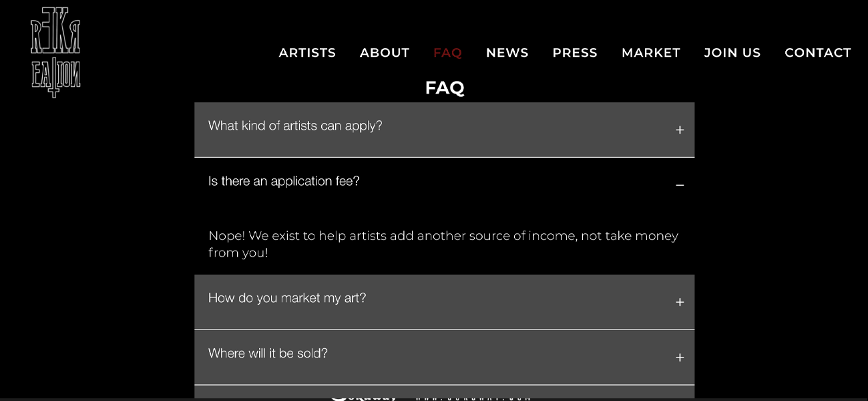Open the News section
The height and width of the screenshot is (401, 868).
(507, 53)
